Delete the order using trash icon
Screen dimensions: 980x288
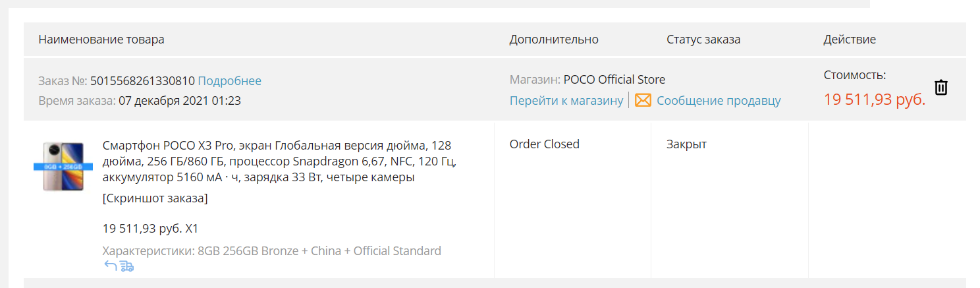(941, 87)
